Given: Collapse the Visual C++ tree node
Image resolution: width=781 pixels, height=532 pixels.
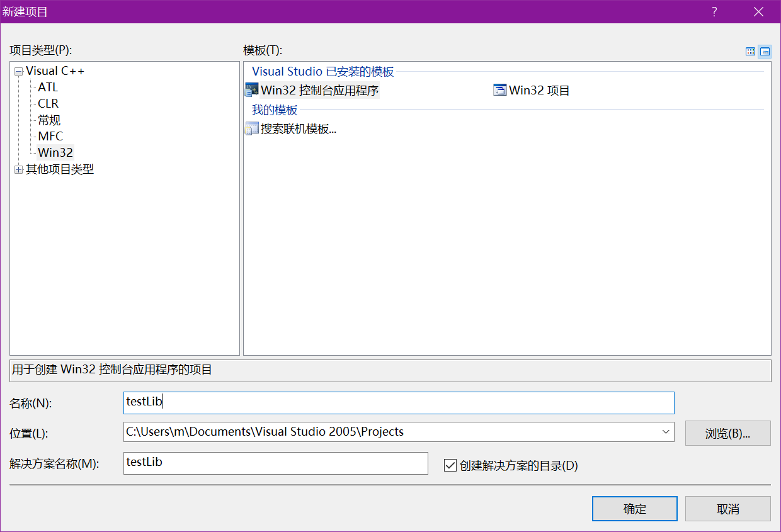Looking at the screenshot, I should click(18, 72).
